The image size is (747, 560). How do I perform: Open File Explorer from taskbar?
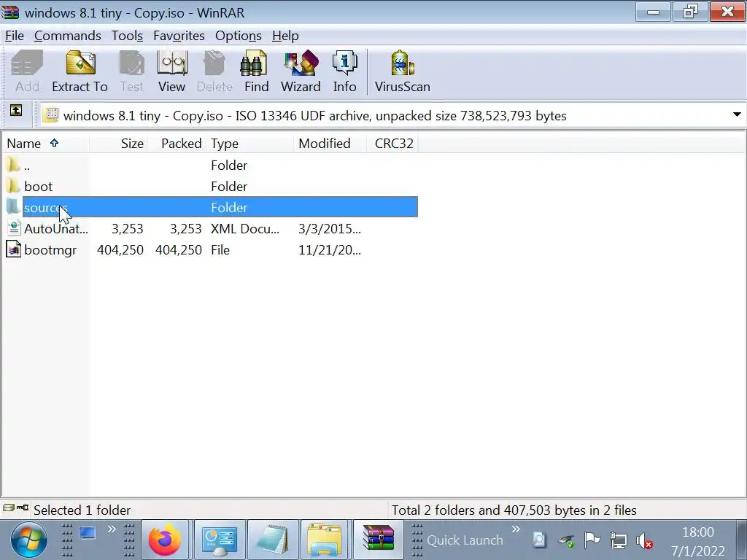[x=325, y=540]
